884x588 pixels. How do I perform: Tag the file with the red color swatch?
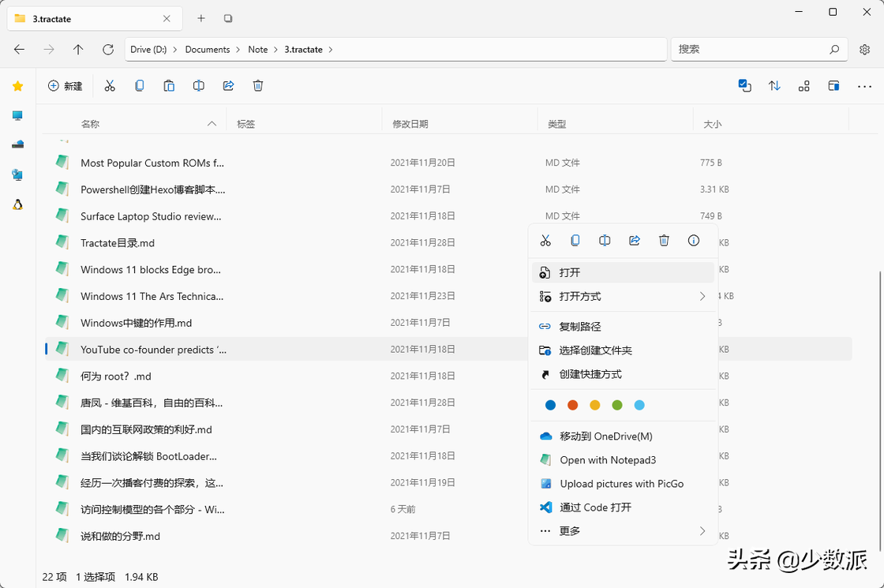[x=571, y=404]
